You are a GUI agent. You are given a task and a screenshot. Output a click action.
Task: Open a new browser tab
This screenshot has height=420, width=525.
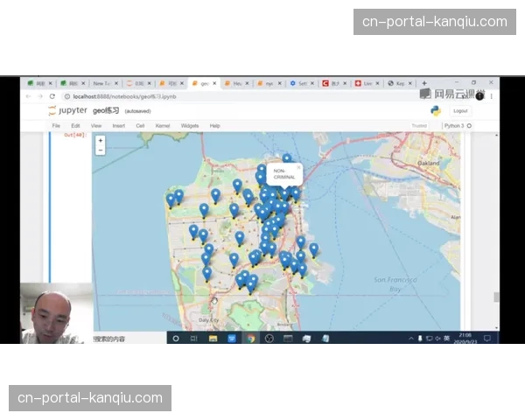click(424, 83)
